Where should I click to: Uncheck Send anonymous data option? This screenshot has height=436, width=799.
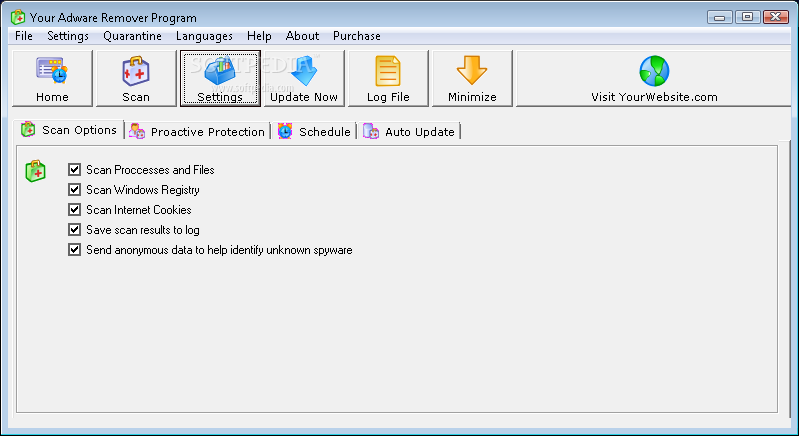74,250
